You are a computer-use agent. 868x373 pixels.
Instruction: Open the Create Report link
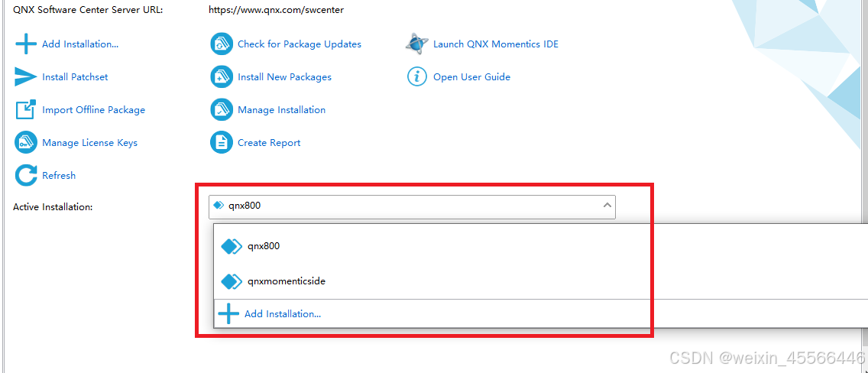269,143
